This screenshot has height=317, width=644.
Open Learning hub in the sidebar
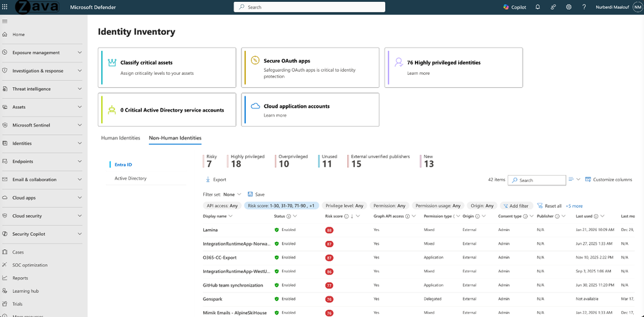[25, 291]
